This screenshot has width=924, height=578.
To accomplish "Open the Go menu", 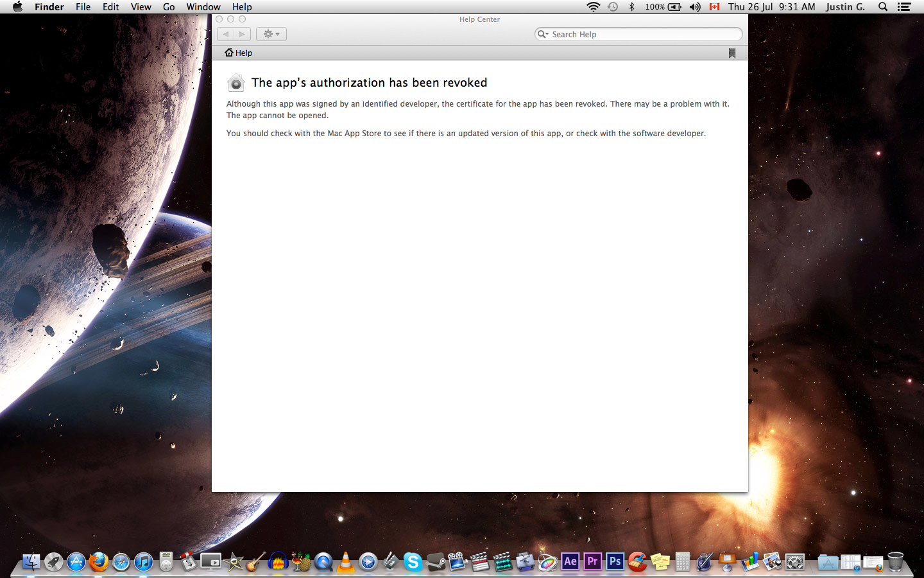I will click(x=169, y=6).
